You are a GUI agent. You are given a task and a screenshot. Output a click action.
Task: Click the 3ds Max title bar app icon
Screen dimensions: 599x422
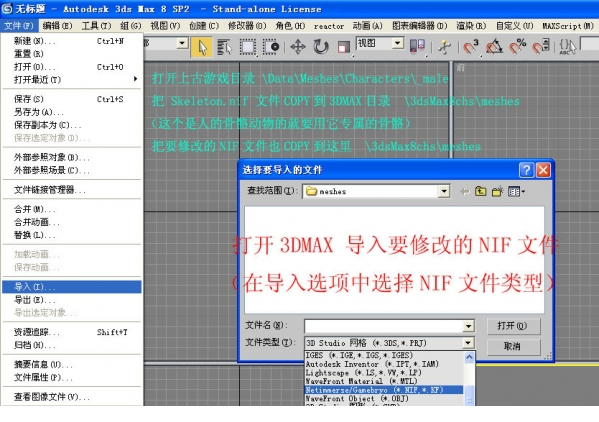point(7,8)
